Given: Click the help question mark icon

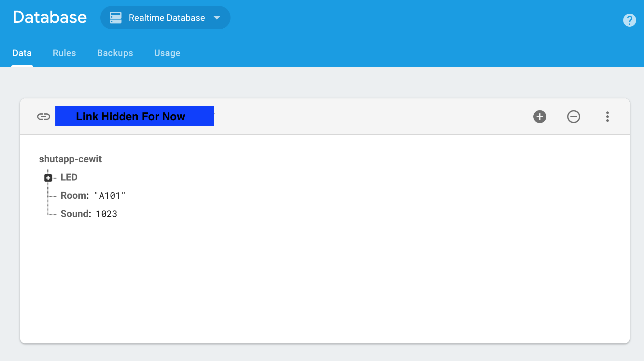Looking at the screenshot, I should (629, 20).
